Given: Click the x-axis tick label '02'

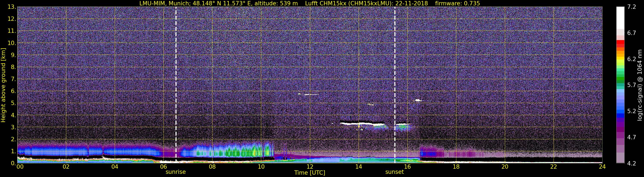Looking at the screenshot, I should [66, 166].
